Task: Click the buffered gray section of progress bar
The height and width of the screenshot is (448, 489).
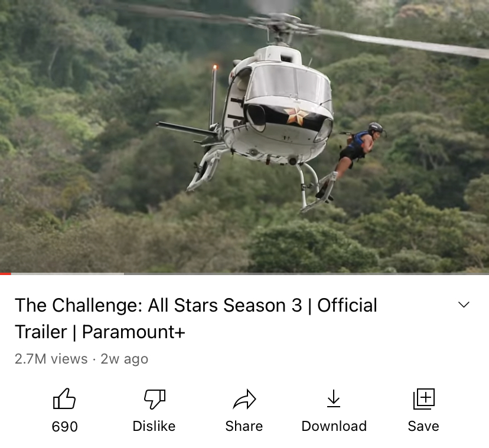Action: (x=68, y=274)
